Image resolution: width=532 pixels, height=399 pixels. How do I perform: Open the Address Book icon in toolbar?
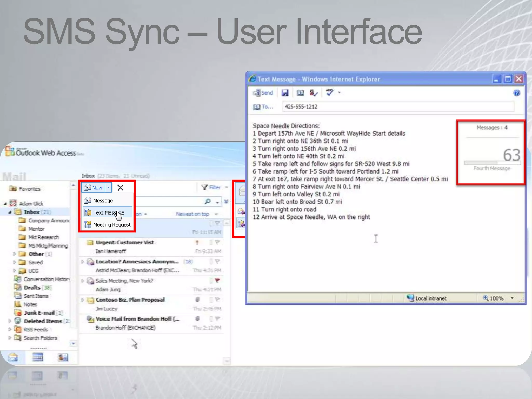tap(300, 93)
